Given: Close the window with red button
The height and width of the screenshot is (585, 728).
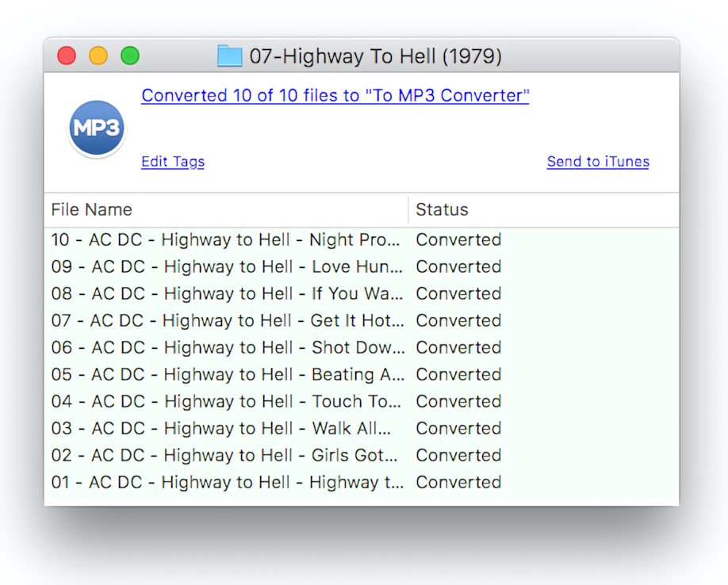Looking at the screenshot, I should (x=67, y=55).
